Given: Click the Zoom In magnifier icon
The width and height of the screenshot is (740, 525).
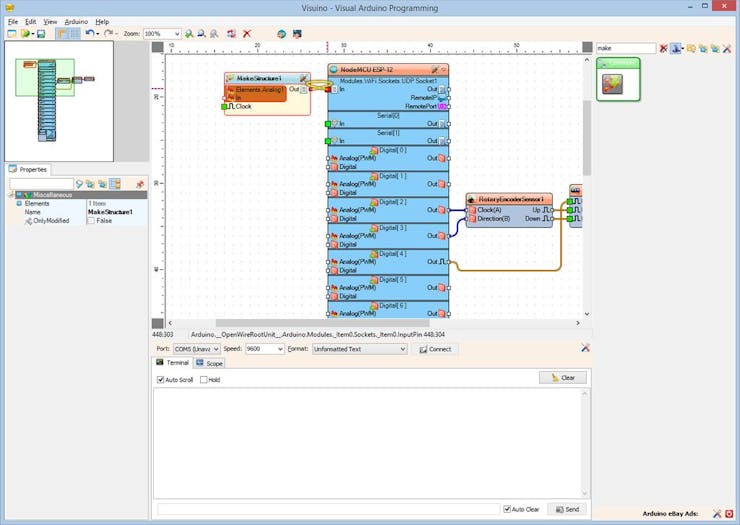Looking at the screenshot, I should click(189, 34).
